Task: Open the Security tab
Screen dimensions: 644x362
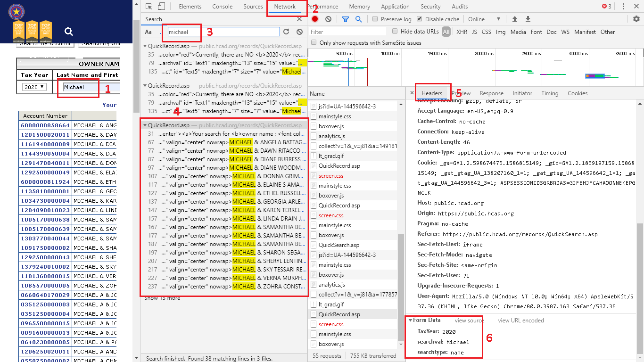Action: [430, 7]
